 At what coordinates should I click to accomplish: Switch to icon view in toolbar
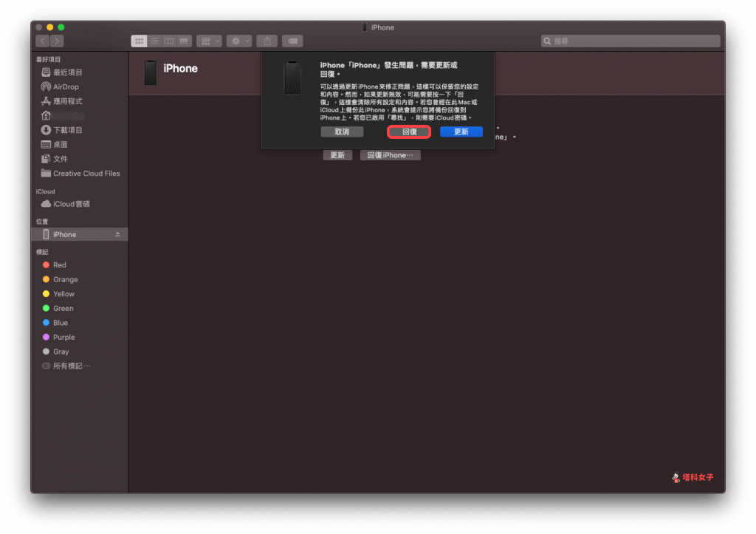point(139,41)
